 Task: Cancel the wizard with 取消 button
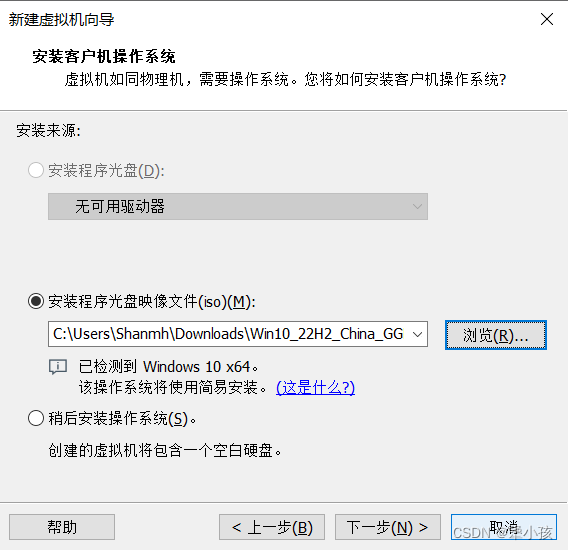click(504, 527)
